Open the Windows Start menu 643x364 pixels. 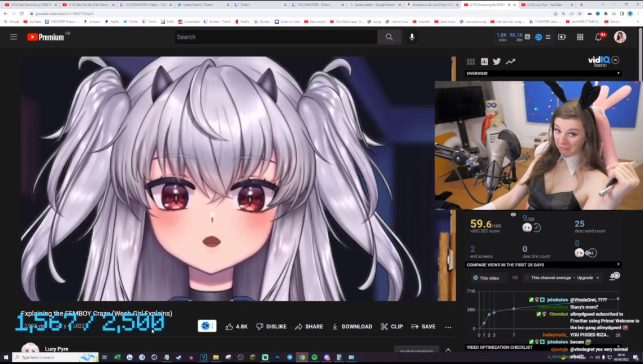[6, 357]
